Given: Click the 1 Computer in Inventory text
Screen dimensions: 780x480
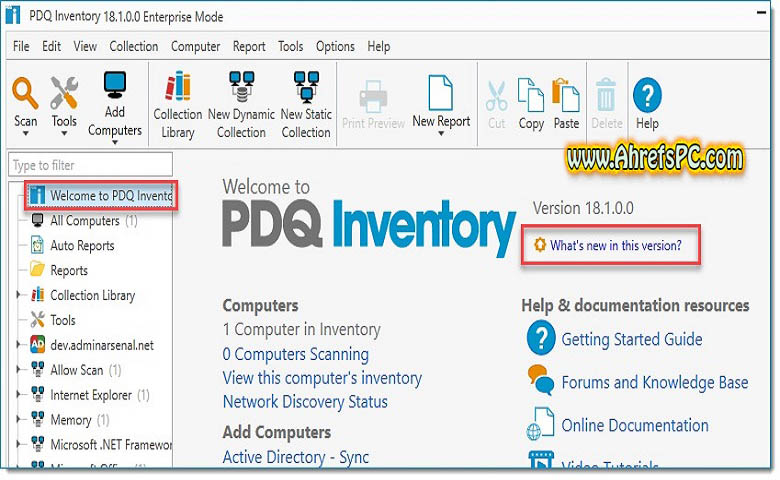Looking at the screenshot, I should coord(301,329).
